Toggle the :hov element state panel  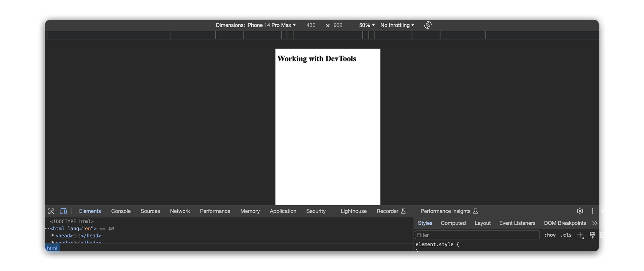point(550,235)
